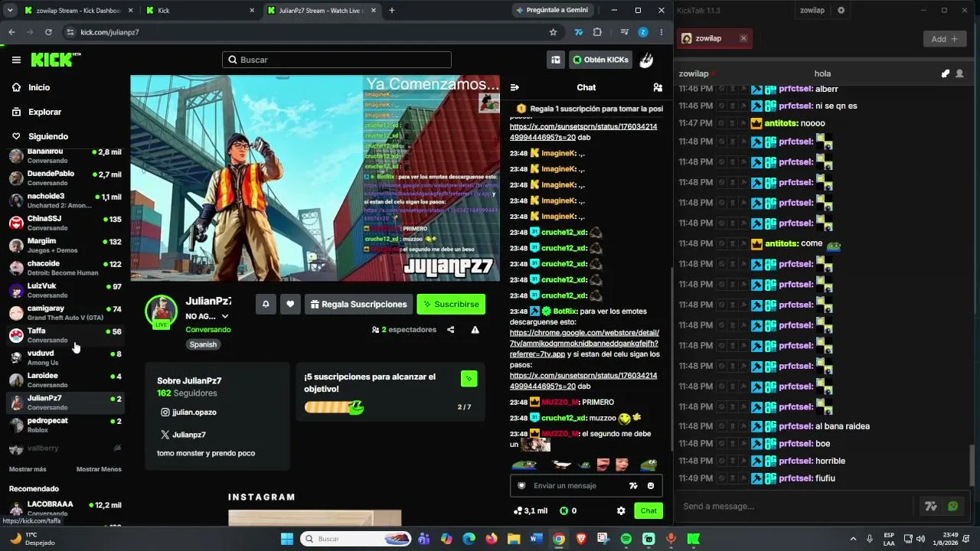Close the zowilap tab in KickTalk
The image size is (980, 551).
pyautogui.click(x=743, y=38)
